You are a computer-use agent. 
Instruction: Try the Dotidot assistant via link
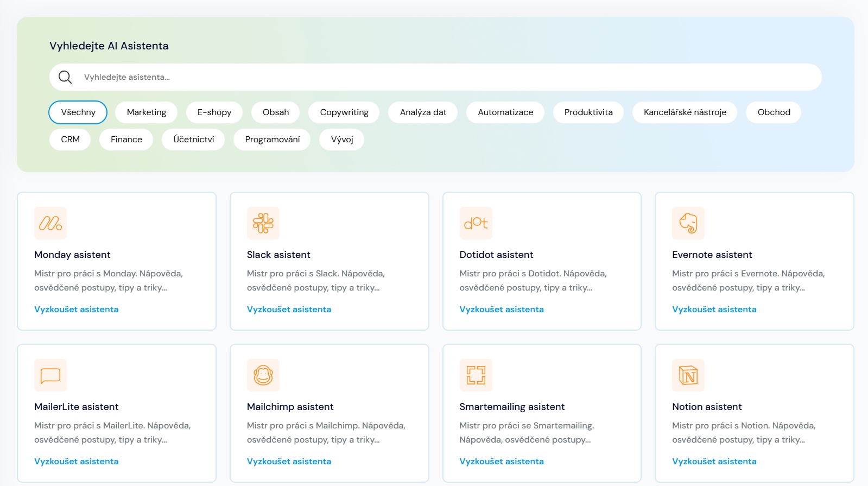502,310
